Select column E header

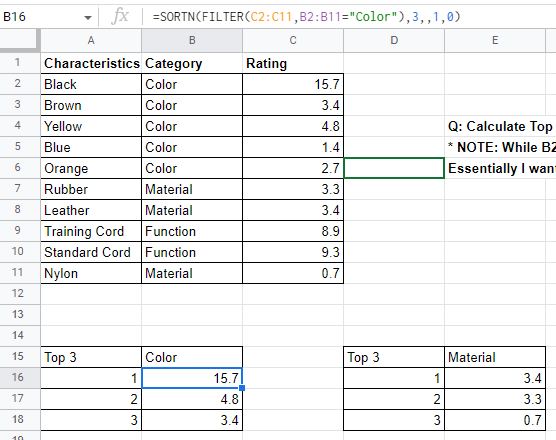coord(495,40)
